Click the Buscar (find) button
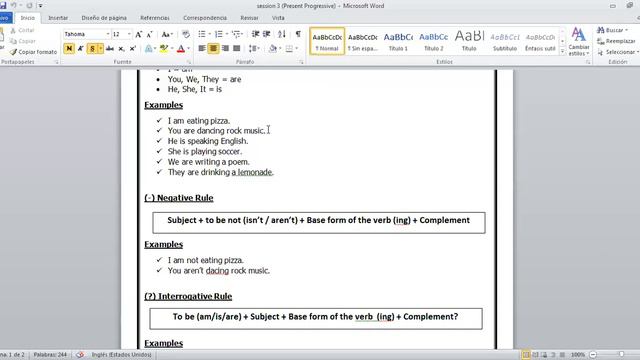This screenshot has width=640, height=360. (612, 30)
